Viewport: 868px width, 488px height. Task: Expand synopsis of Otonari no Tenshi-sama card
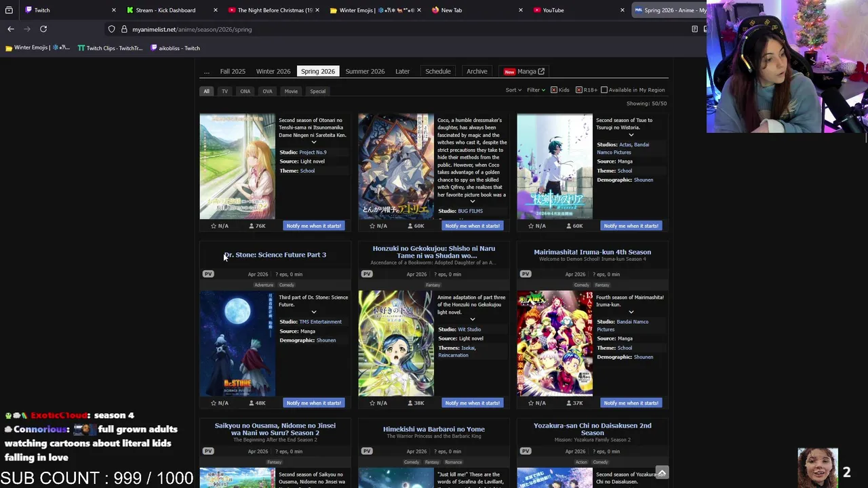[314, 142]
